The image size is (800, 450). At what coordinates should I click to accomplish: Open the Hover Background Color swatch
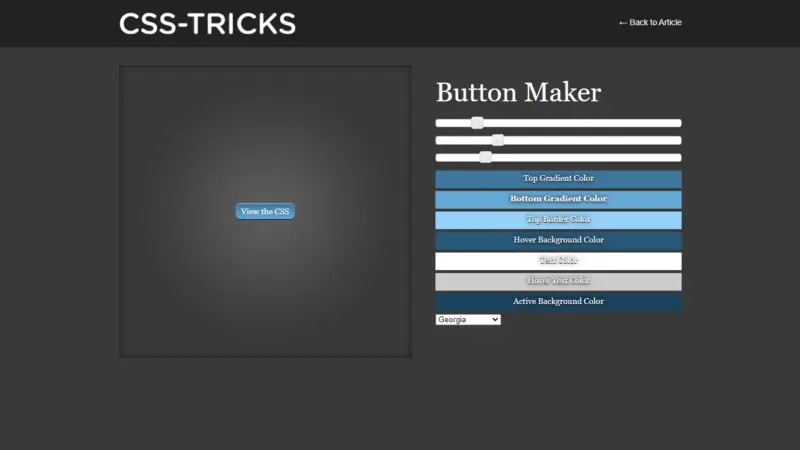coord(558,240)
